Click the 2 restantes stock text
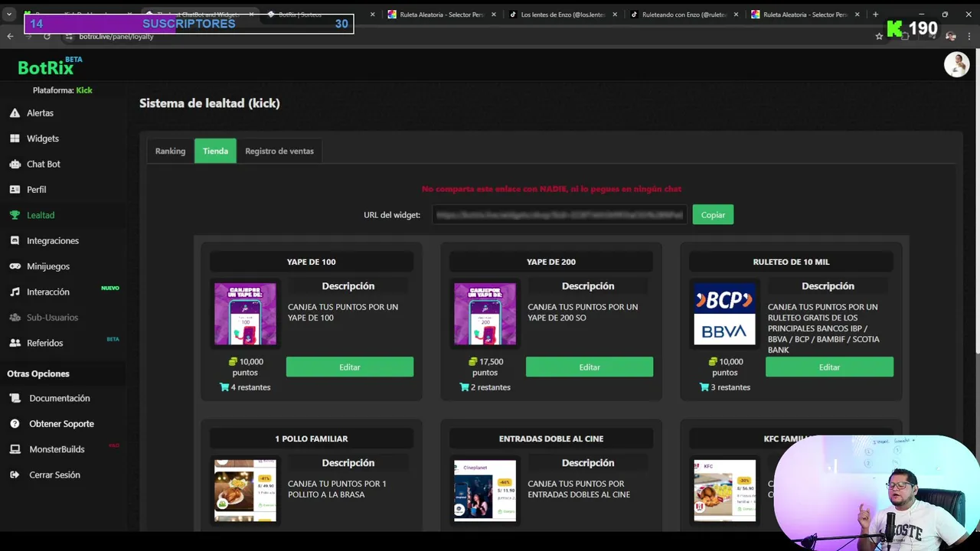This screenshot has height=551, width=980. (491, 387)
